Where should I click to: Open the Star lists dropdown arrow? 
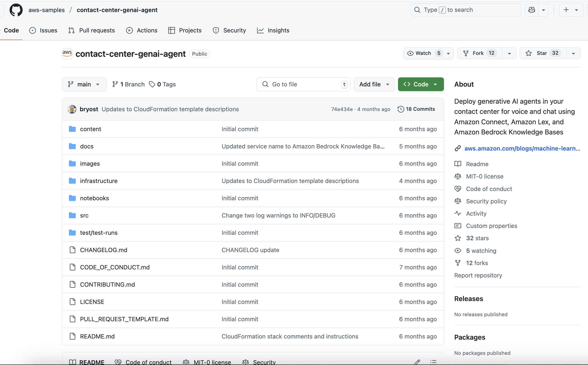tap(573, 53)
